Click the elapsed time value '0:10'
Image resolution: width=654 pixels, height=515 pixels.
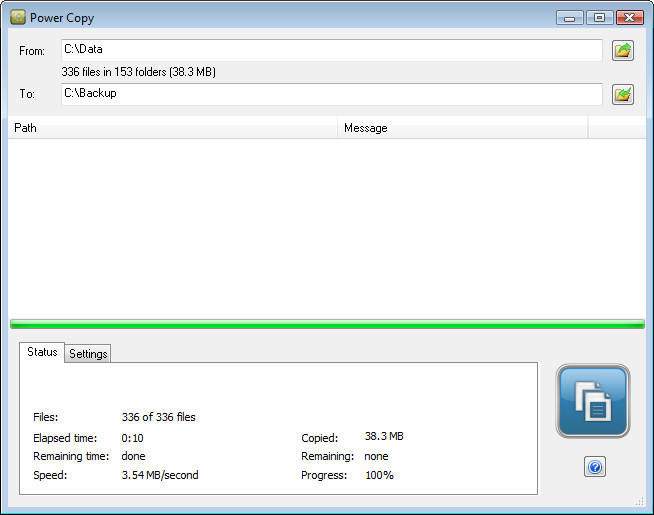click(132, 438)
